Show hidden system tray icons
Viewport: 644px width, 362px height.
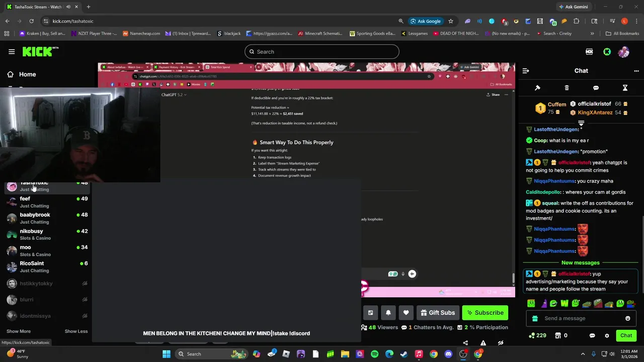tap(583, 354)
